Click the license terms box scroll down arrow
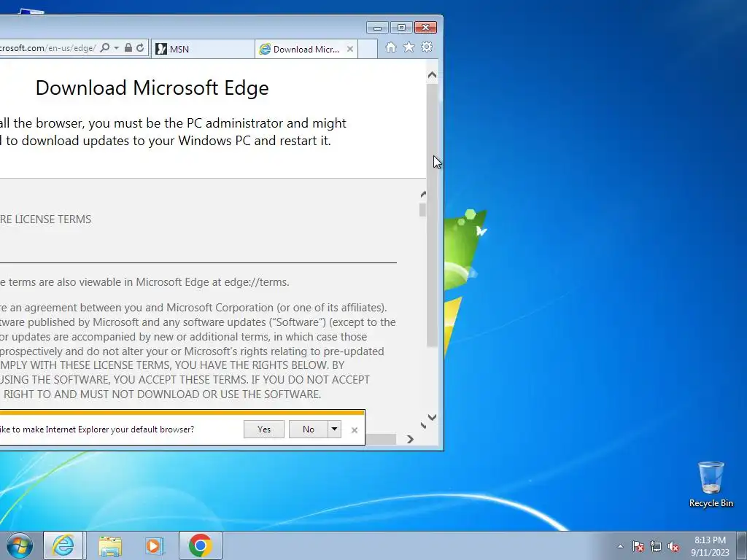Screen dimensions: 747x560 (x=423, y=425)
